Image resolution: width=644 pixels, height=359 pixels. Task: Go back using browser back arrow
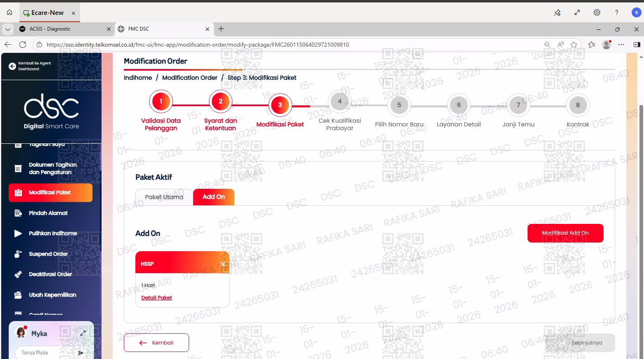click(8, 45)
